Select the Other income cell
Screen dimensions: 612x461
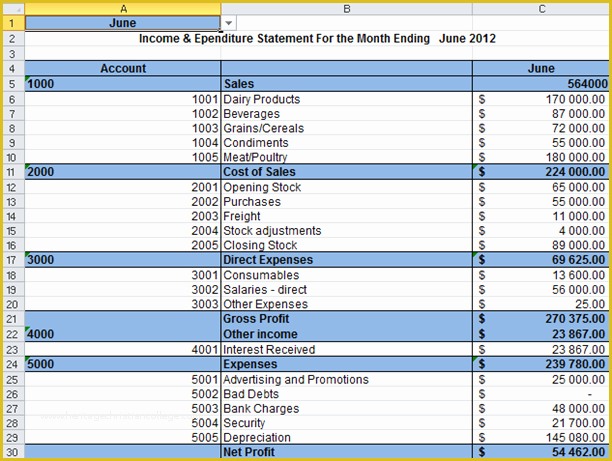point(347,334)
